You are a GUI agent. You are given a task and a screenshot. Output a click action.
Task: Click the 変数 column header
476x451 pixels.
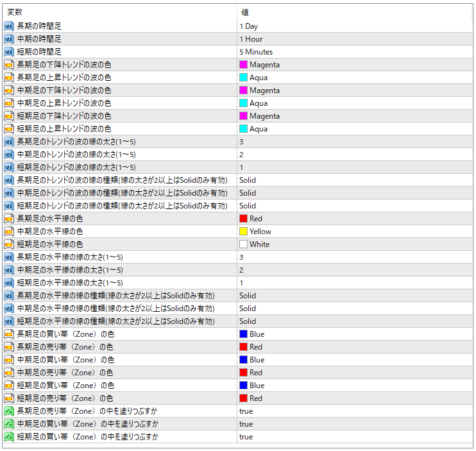point(15,12)
